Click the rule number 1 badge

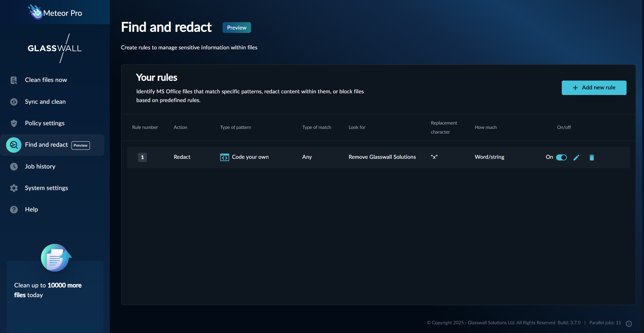click(142, 157)
